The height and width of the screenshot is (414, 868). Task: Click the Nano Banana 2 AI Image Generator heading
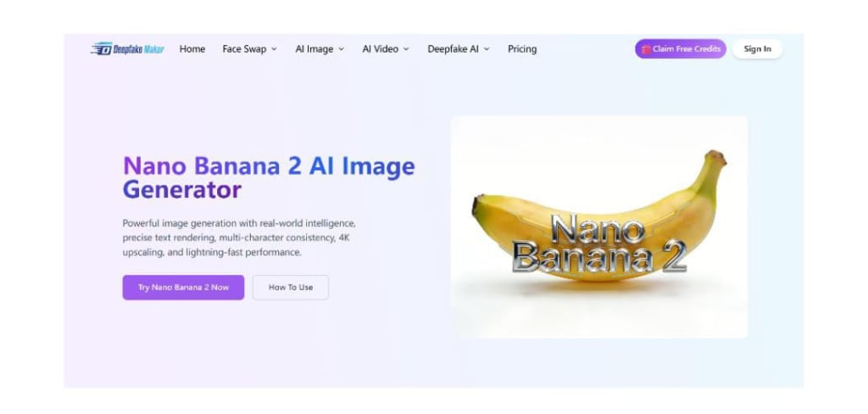(x=269, y=177)
